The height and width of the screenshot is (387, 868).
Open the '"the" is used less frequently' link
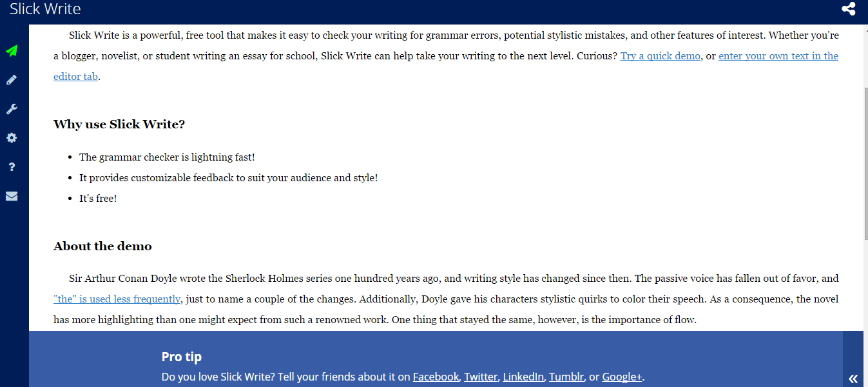pyautogui.click(x=117, y=299)
